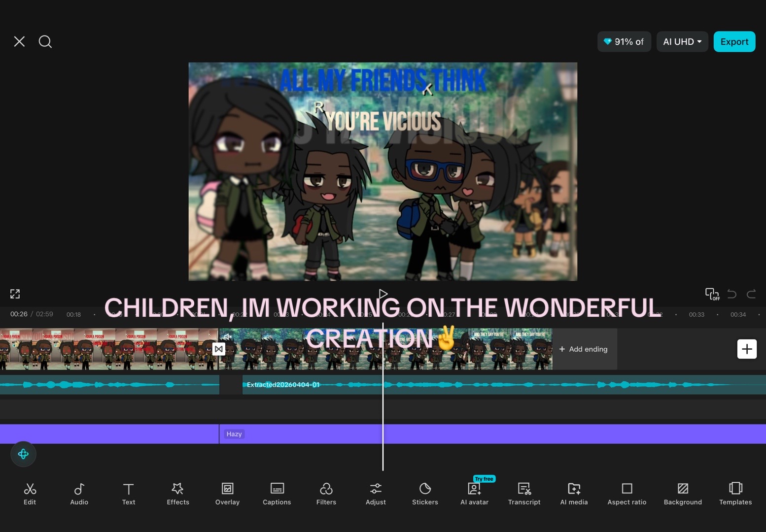
Task: Open the AI UHD resolution dropdown
Action: tap(682, 41)
